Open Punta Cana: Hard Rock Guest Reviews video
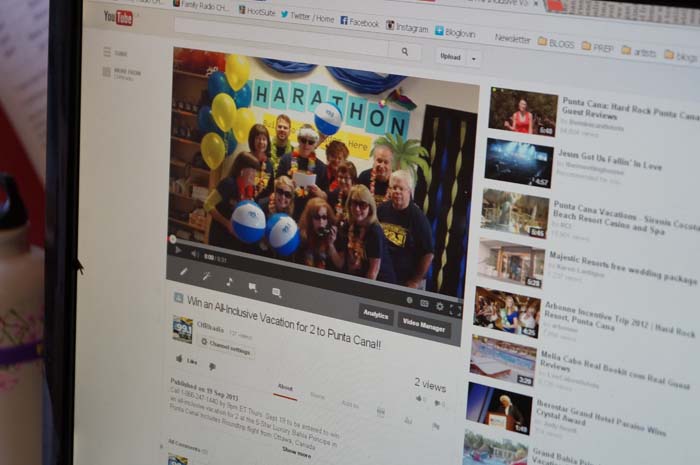 [x=629, y=108]
